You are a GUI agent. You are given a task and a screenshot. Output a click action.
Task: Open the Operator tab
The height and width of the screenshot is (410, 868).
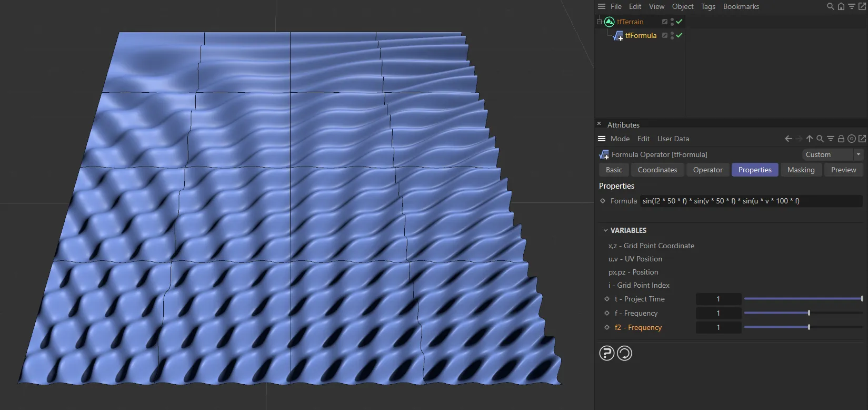point(707,170)
